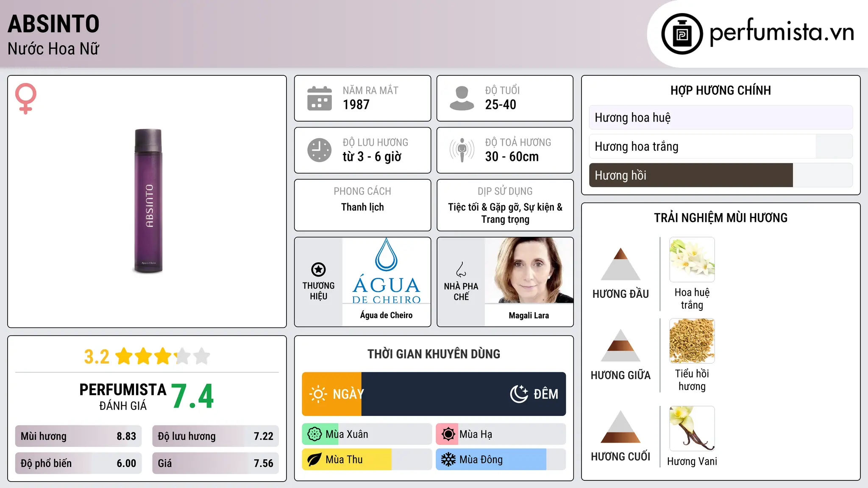Click the dark Hương hồi accord bar
The height and width of the screenshot is (488, 868).
click(x=721, y=175)
